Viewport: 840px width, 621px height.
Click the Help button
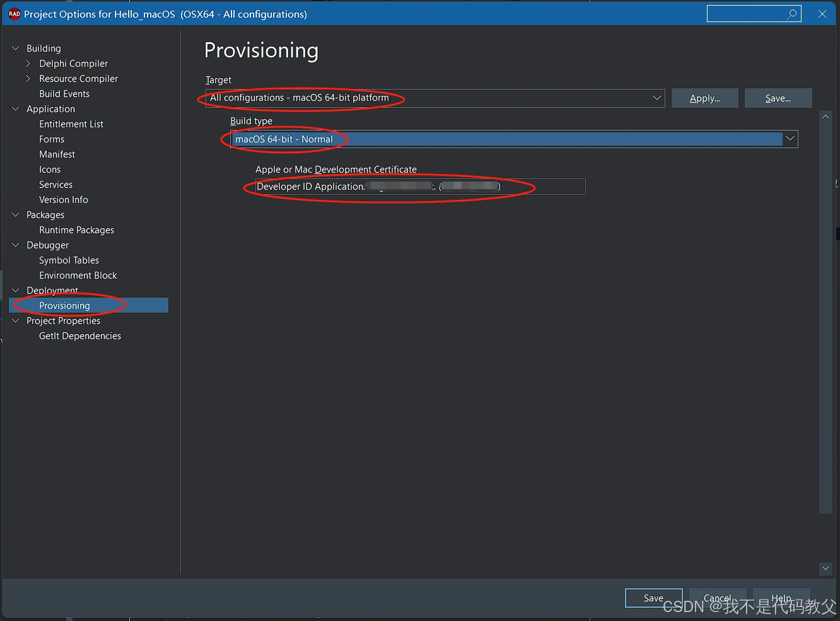[x=781, y=598]
